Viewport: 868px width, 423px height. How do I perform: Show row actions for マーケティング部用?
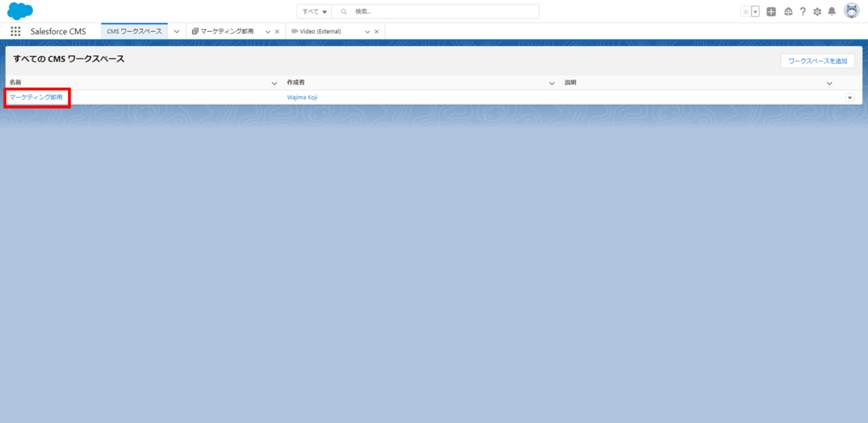click(x=850, y=98)
